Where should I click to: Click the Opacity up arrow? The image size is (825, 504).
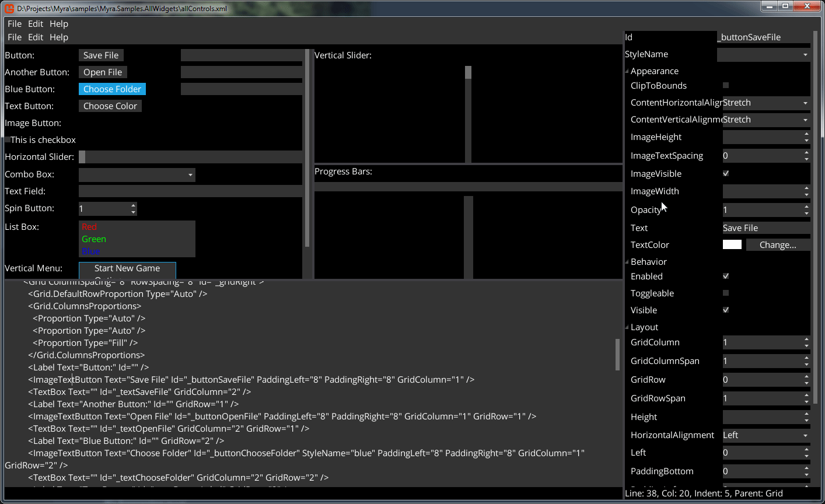pos(806,206)
